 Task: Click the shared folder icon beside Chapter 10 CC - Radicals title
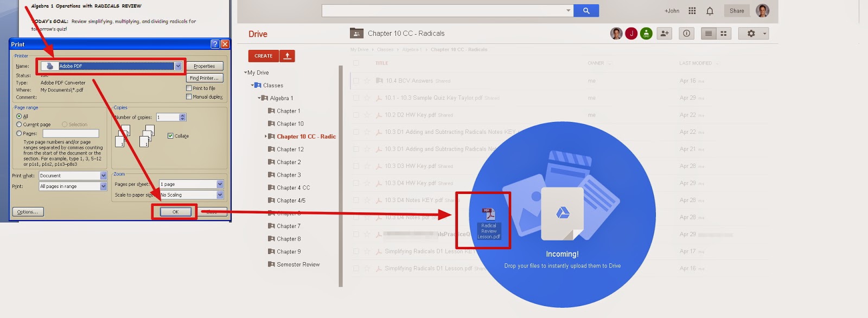click(x=356, y=33)
